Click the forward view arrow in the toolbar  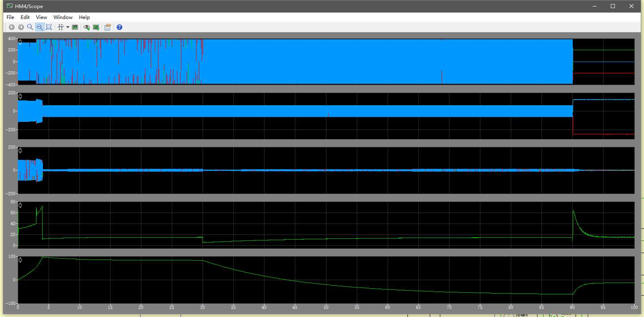pos(21,27)
